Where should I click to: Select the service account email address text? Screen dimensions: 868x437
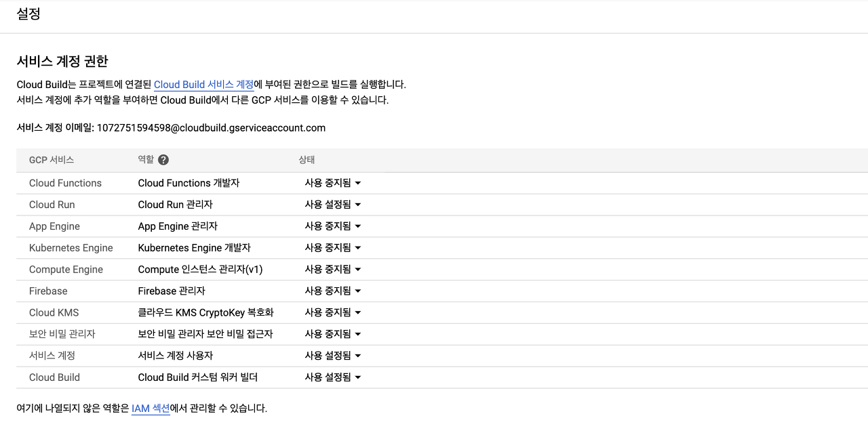[x=211, y=127]
